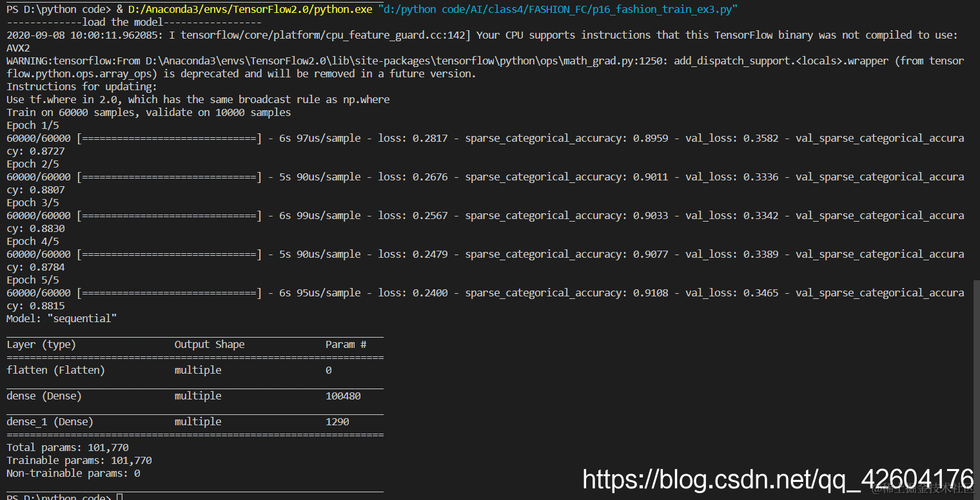This screenshot has height=500, width=980.
Task: Click the parameter count 1290
Action: click(x=337, y=421)
